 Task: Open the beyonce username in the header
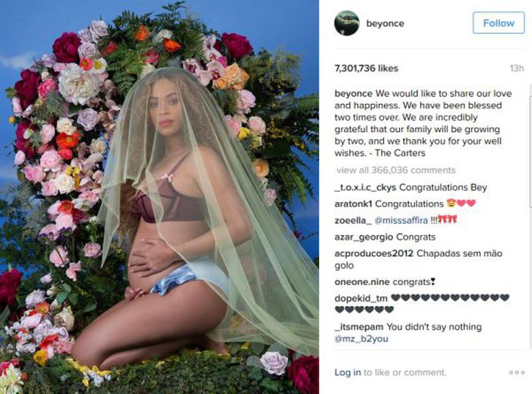(385, 23)
